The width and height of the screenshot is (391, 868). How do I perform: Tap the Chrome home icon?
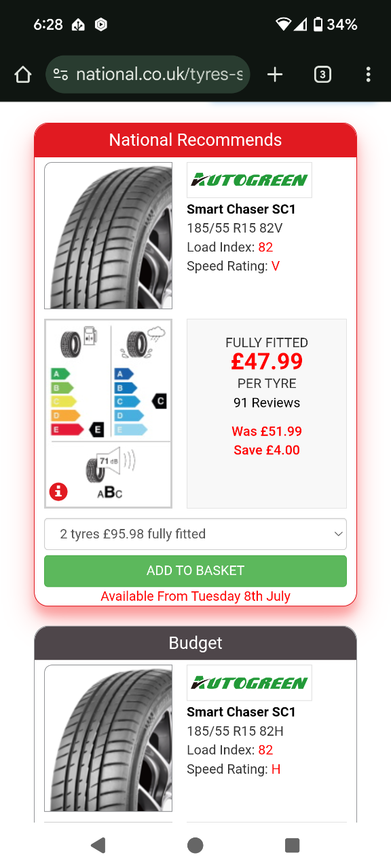23,75
